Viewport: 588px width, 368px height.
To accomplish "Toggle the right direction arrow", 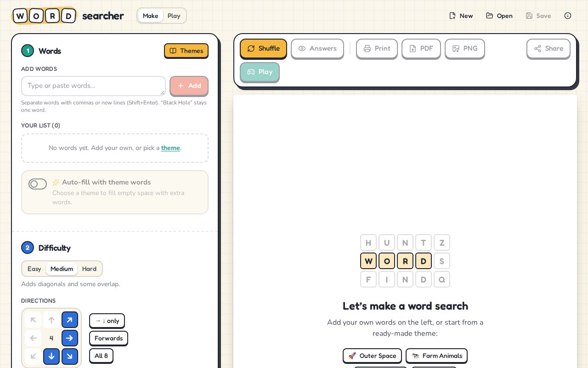I will click(70, 338).
